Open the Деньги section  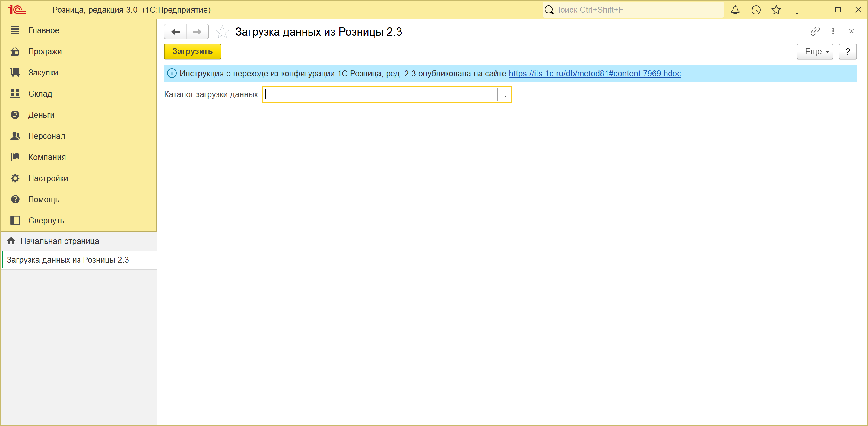78,115
